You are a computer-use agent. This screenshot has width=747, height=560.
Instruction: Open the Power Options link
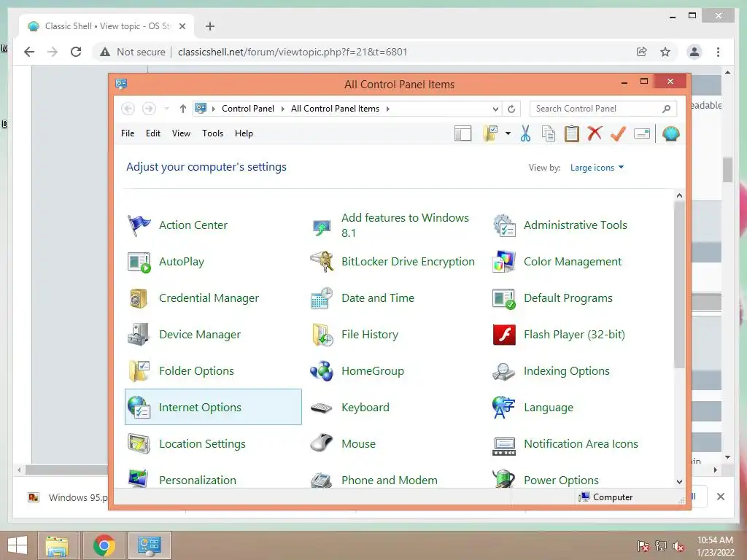click(x=561, y=480)
